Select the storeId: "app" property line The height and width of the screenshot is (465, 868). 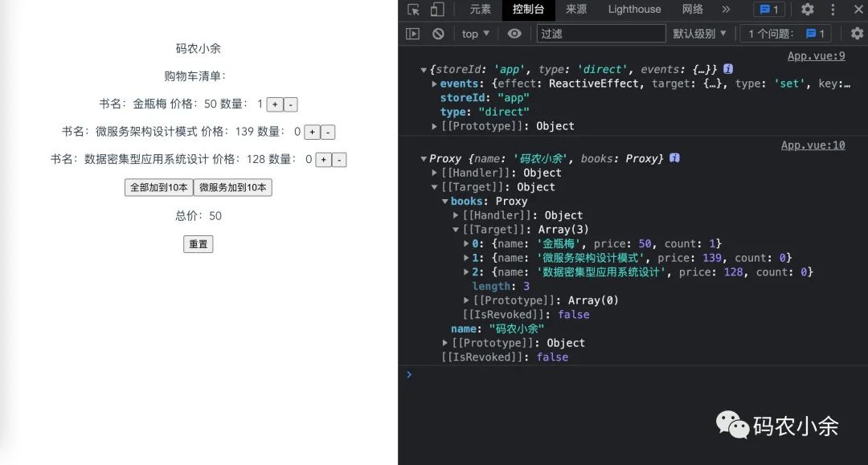[485, 98]
